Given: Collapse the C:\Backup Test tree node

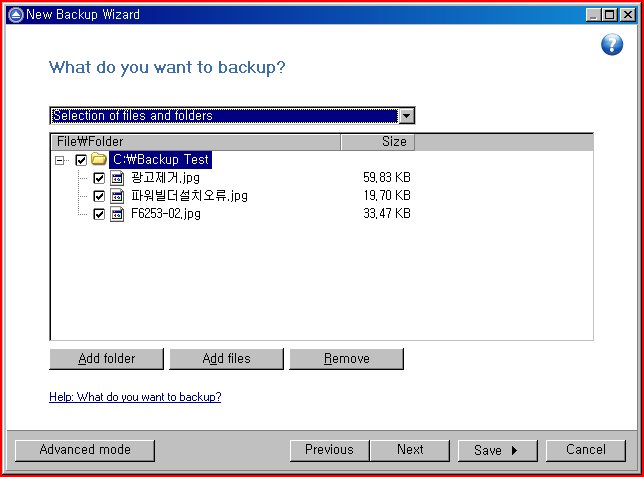Looking at the screenshot, I should [60, 160].
